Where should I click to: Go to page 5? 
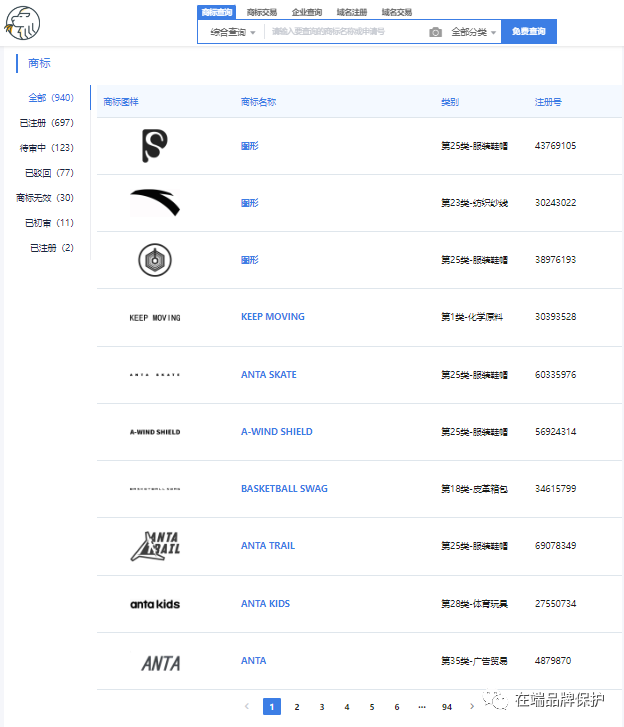372,707
